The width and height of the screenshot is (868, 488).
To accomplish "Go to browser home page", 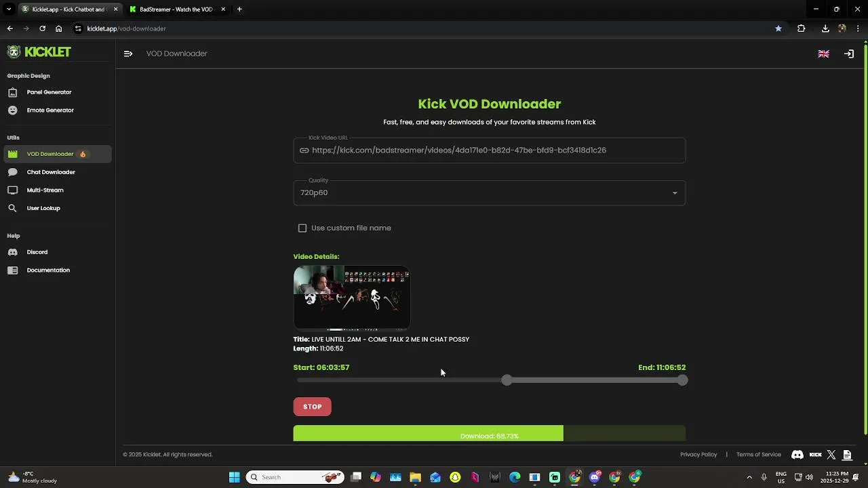I will (59, 28).
